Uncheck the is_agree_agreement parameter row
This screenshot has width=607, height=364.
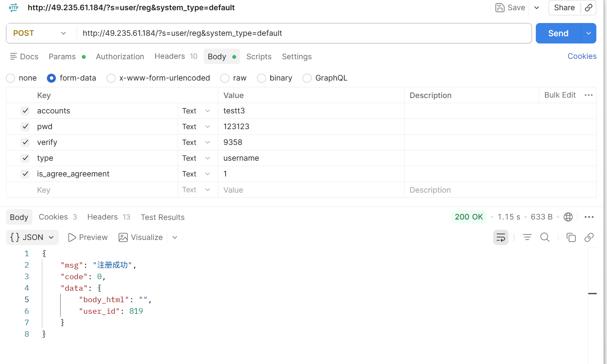pos(25,174)
